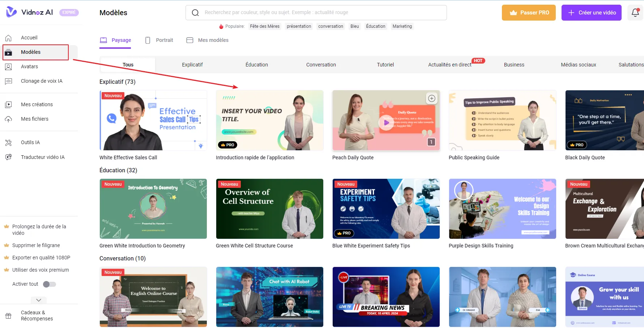Click the notification bell icon
The image size is (644, 328).
(x=635, y=13)
